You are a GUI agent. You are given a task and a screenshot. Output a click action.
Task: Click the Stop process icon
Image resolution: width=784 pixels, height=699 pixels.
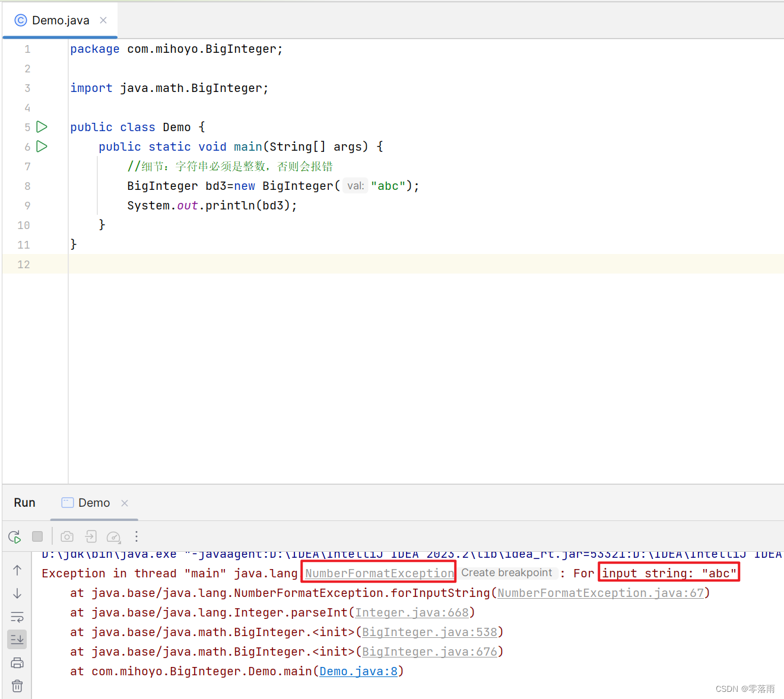tap(37, 536)
